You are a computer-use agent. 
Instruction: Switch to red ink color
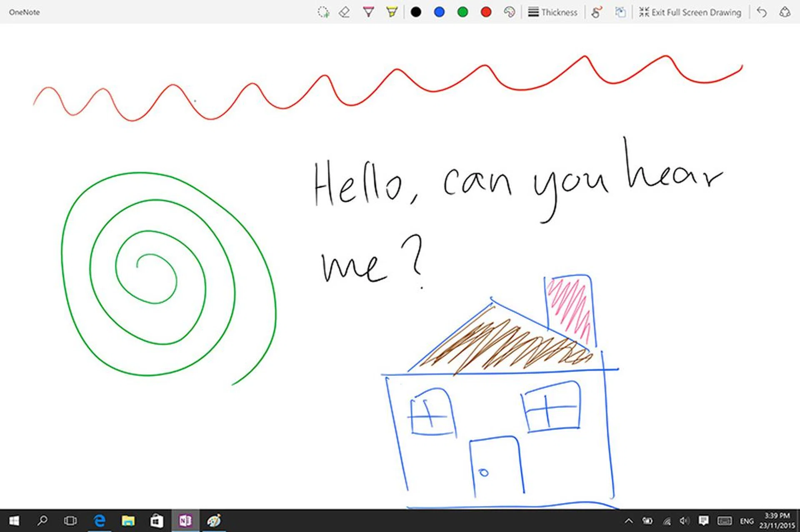coord(486,12)
